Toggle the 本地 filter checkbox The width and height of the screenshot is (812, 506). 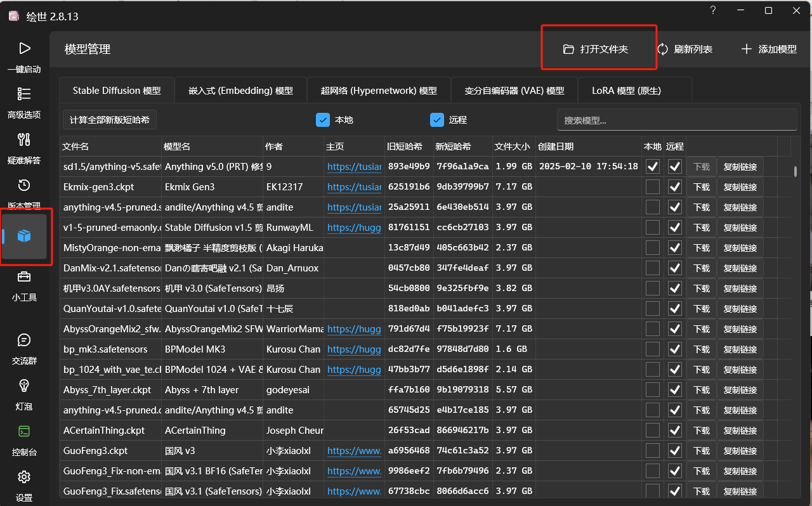coord(323,119)
